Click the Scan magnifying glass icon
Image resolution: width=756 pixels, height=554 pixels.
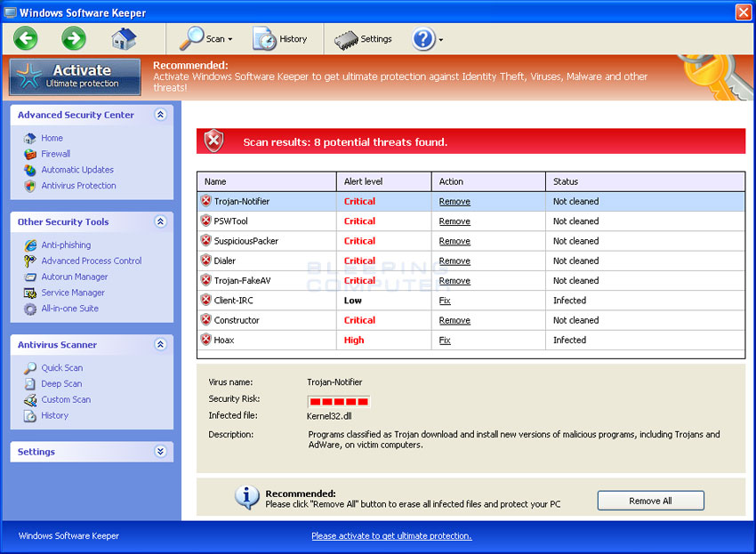coord(191,38)
